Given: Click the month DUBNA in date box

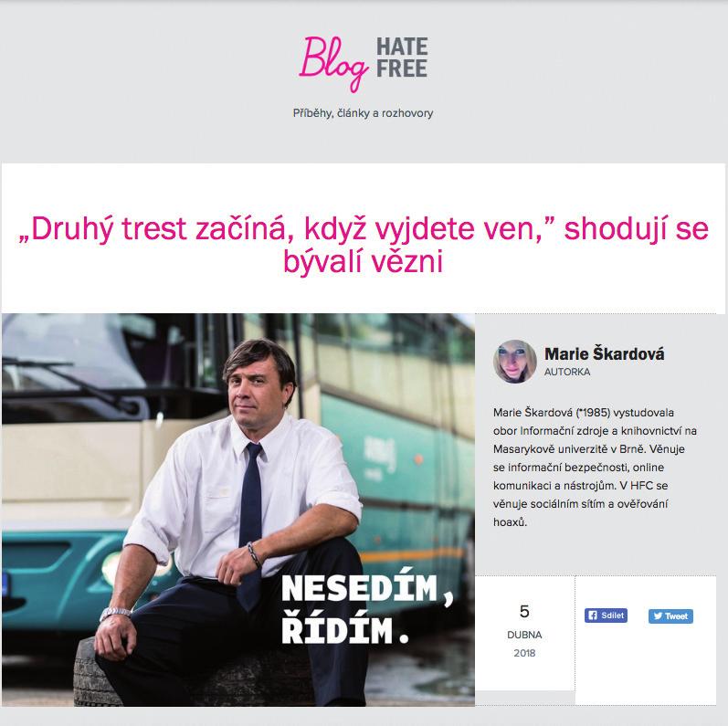Looking at the screenshot, I should tap(524, 635).
